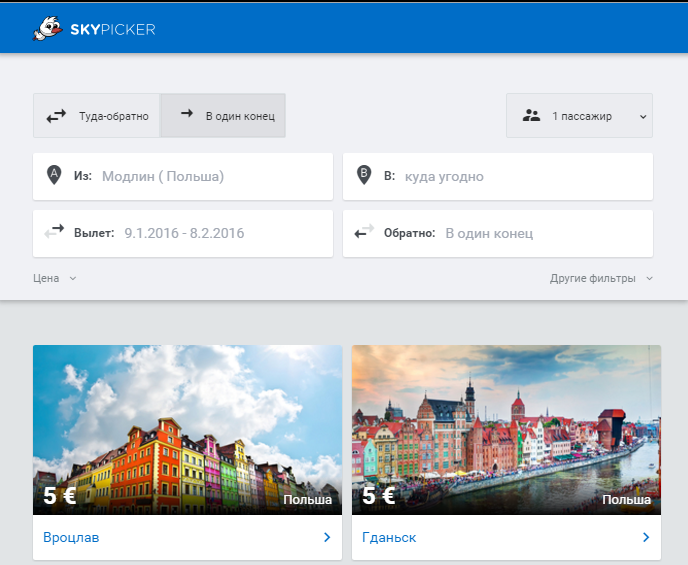The image size is (688, 565).
Task: Click the Gdansk waterfront photo card
Action: [506, 430]
